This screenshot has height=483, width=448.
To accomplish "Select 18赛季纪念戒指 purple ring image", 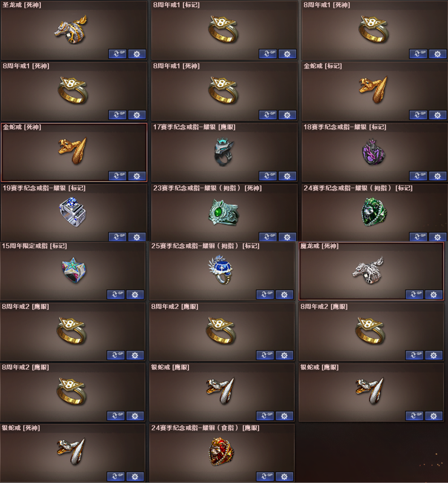I will pyautogui.click(x=373, y=152).
